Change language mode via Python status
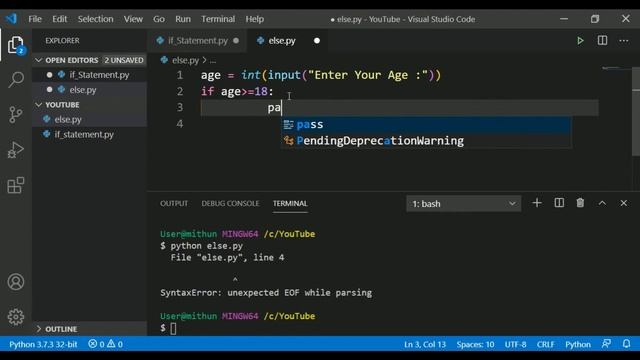This screenshot has height=360, width=640. [578, 344]
